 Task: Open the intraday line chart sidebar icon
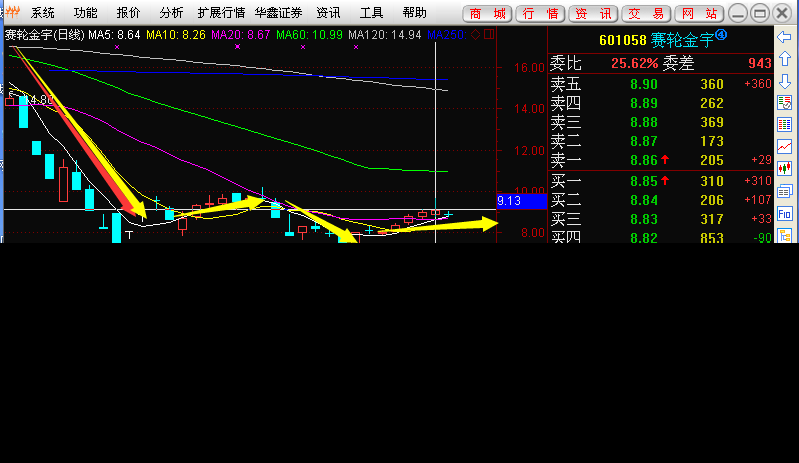(784, 147)
